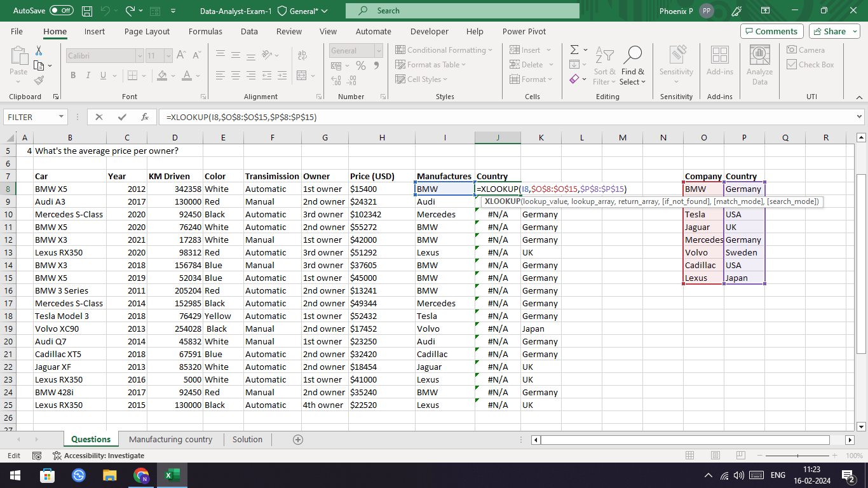Click the AutoSum sigma icon
Viewport: 868px width, 488px height.
(x=574, y=50)
